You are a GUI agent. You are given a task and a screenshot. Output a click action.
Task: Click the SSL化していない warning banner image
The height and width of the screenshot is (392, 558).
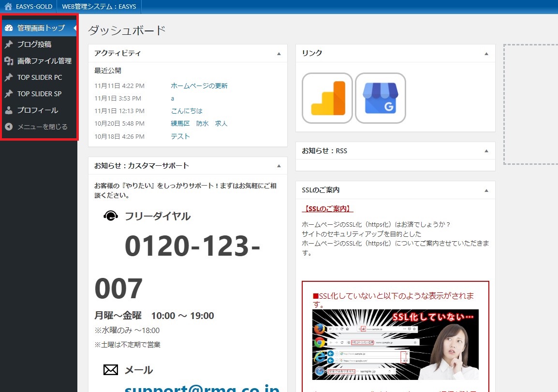click(395, 345)
